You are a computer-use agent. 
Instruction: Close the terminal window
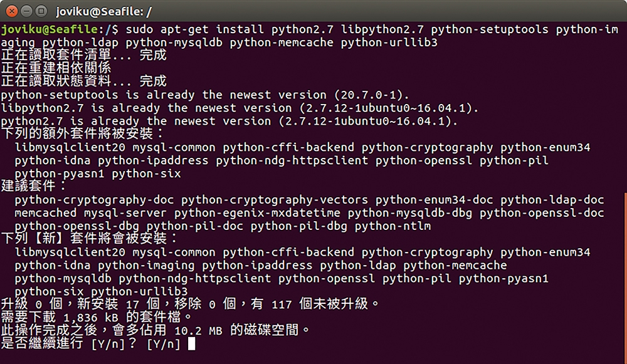[x=12, y=11]
